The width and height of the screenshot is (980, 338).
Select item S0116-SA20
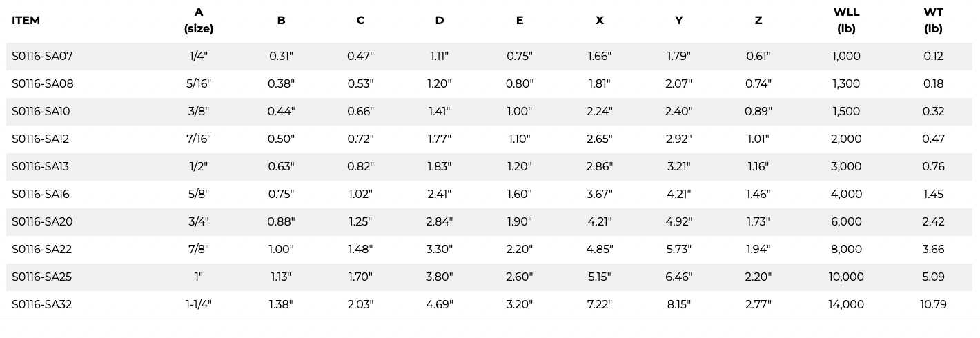click(42, 221)
